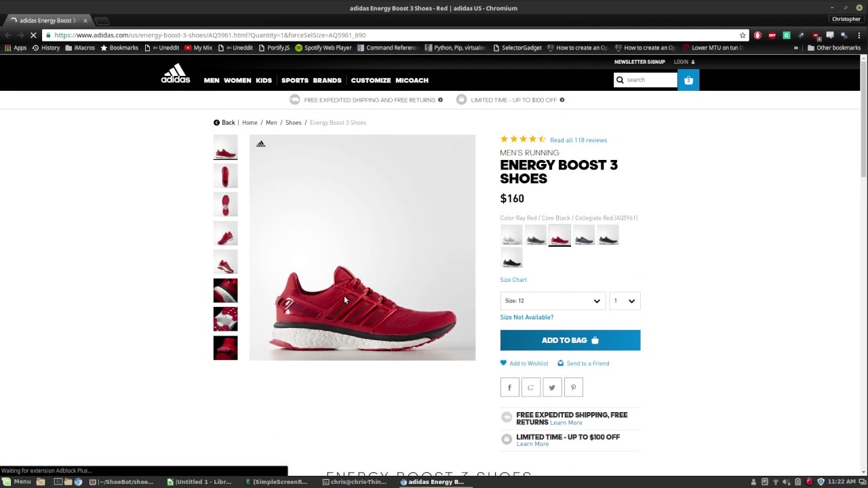This screenshot has width=868, height=488.
Task: Select the black shoe swatch in second row
Action: pos(511,258)
